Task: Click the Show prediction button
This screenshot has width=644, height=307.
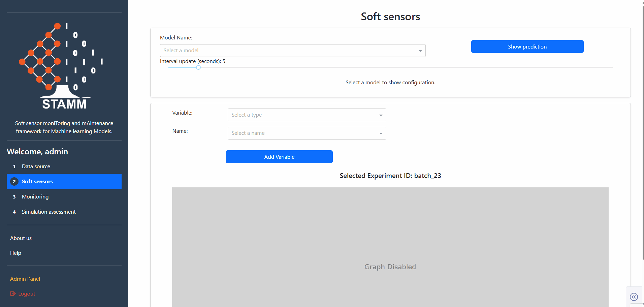Action: (x=527, y=47)
